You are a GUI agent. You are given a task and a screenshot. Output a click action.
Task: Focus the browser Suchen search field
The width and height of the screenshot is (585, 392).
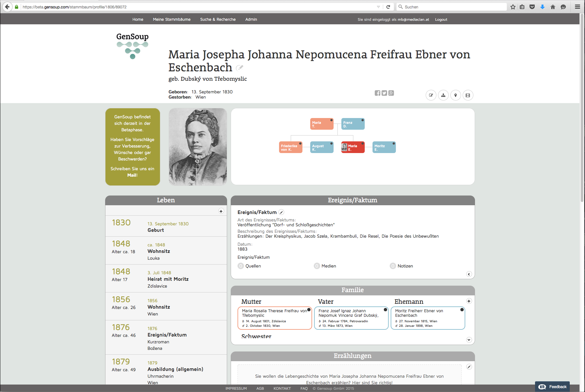tap(452, 7)
